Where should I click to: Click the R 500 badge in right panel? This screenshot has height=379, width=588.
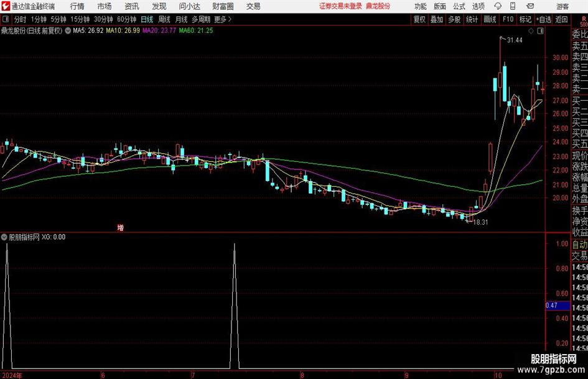click(584, 21)
